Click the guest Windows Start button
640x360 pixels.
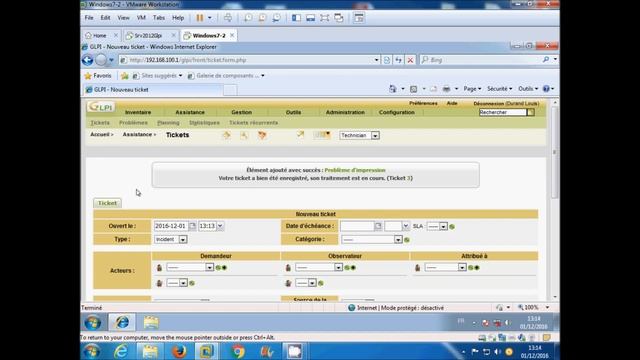pos(93,322)
